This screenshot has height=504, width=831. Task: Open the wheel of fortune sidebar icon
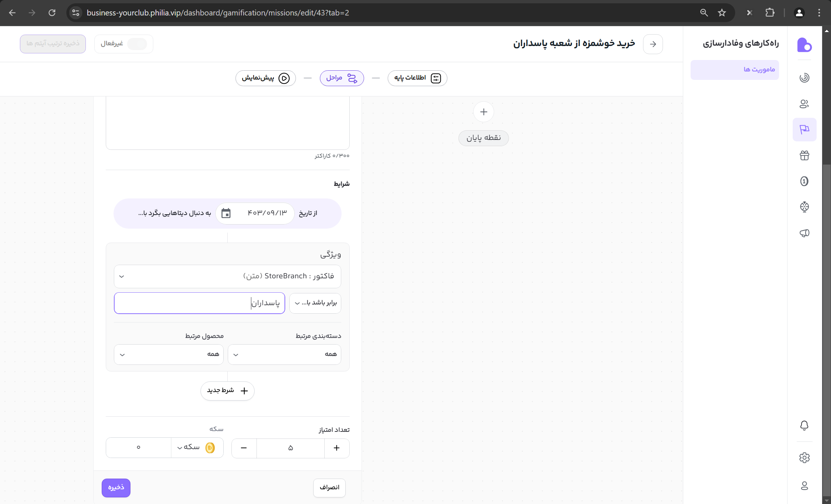click(x=804, y=207)
